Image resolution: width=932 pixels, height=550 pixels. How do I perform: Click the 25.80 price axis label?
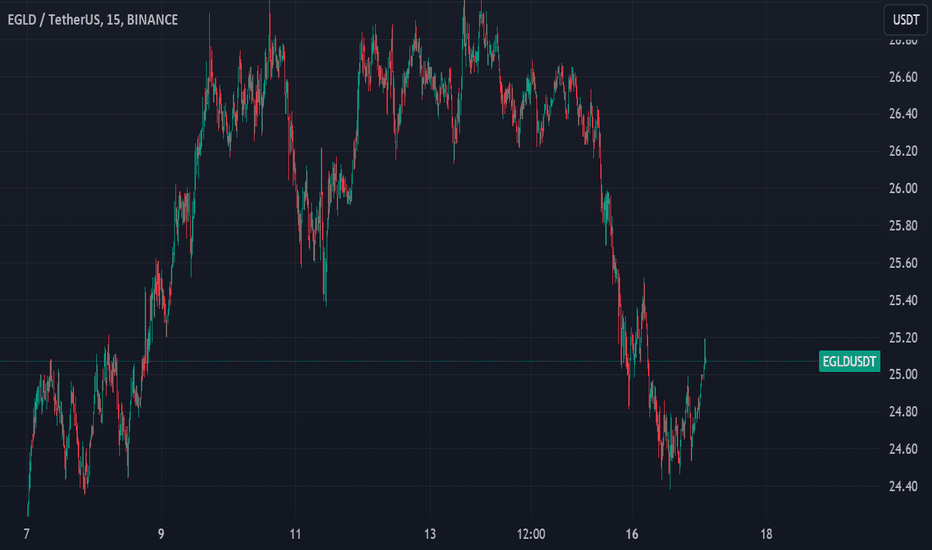[903, 225]
